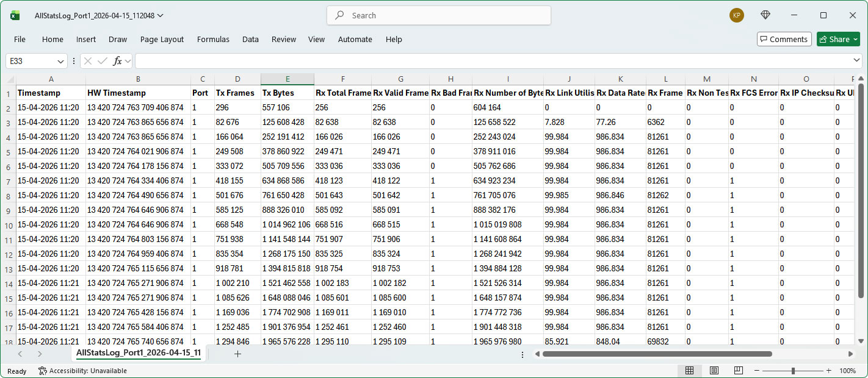Open the KP account profile avatar
Image resolution: width=868 pixels, height=378 pixels.
737,15
